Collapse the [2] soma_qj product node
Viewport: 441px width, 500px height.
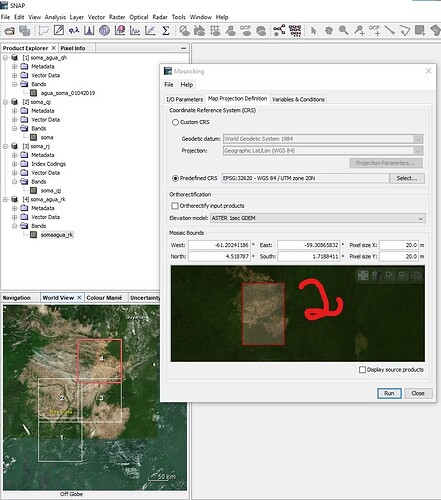(5, 102)
